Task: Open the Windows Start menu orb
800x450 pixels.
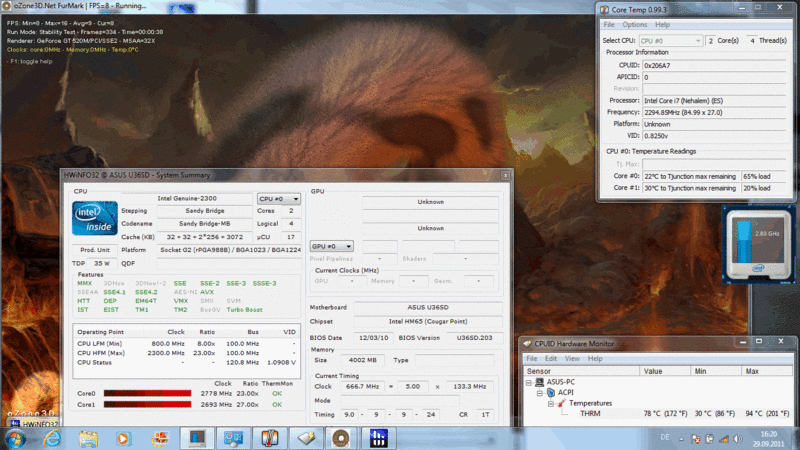Action: coord(14,438)
